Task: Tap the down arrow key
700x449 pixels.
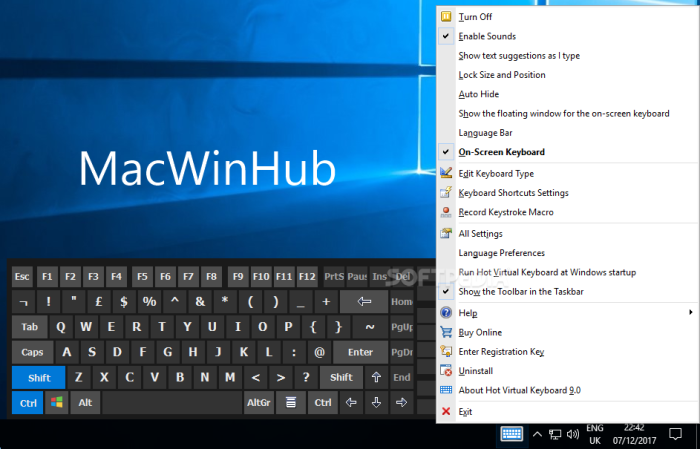Action: [x=376, y=403]
